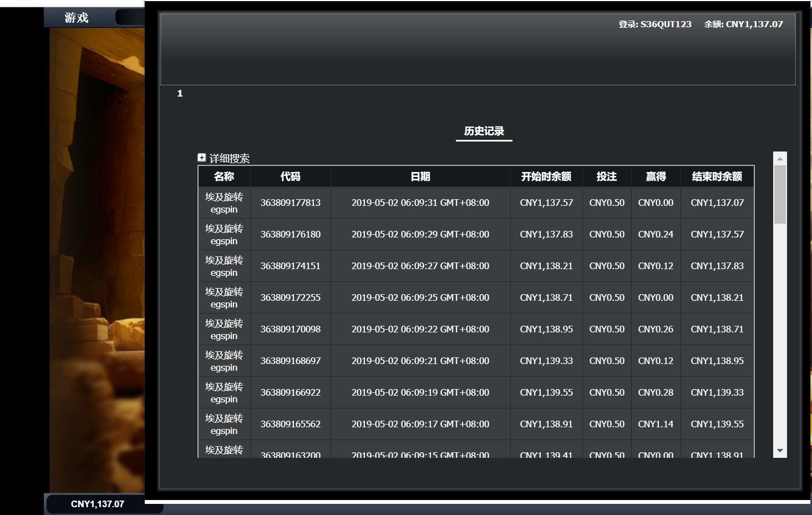Viewport: 812px width, 515px height.
Task: Sort by the 投注 column header
Action: coord(607,176)
